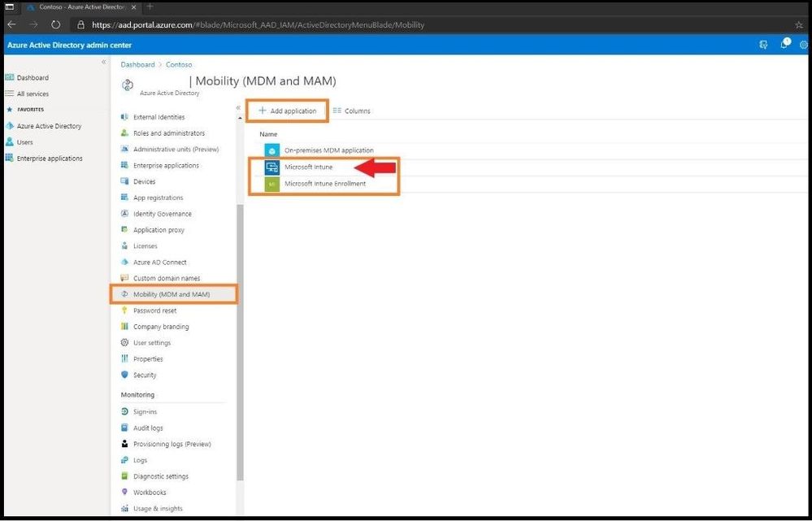This screenshot has width=812, height=521.
Task: Open a new browser tab
Action: click(150, 7)
